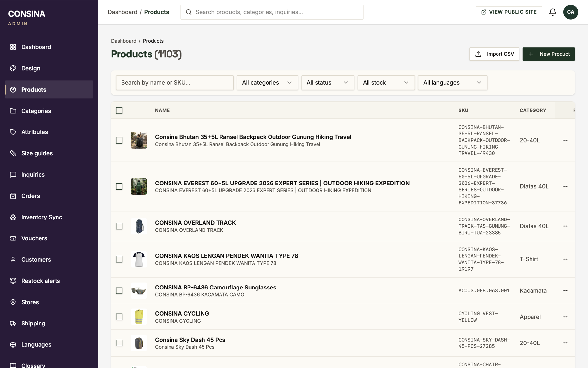Click the CONSINA ADMIN logo
The width and height of the screenshot is (588, 368).
[27, 18]
